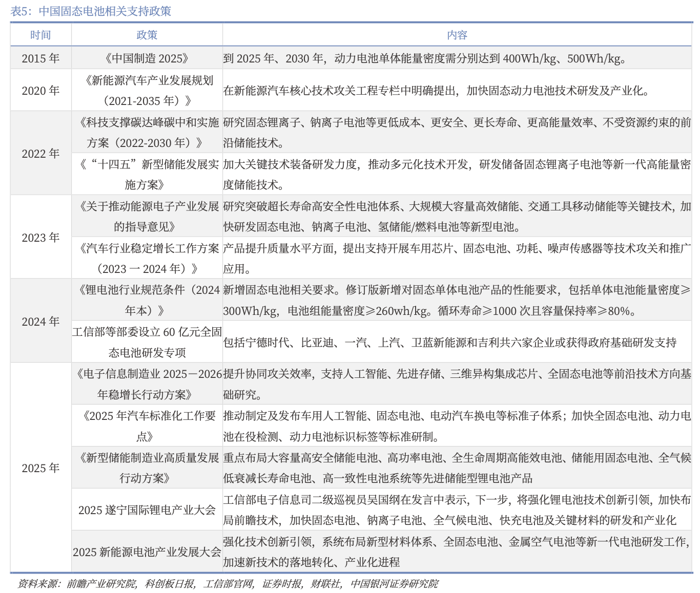Click the 2024 年 cell
Screen dimensions: 700x593
41,321
